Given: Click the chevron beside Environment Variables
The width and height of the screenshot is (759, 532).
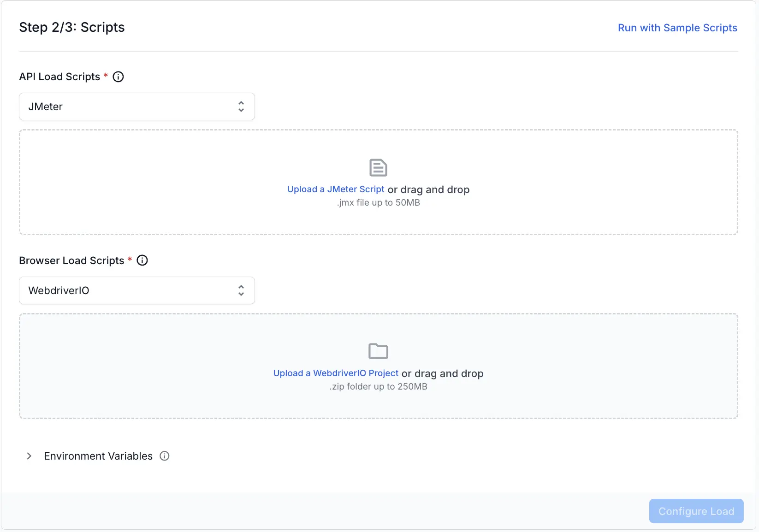Looking at the screenshot, I should coord(29,456).
